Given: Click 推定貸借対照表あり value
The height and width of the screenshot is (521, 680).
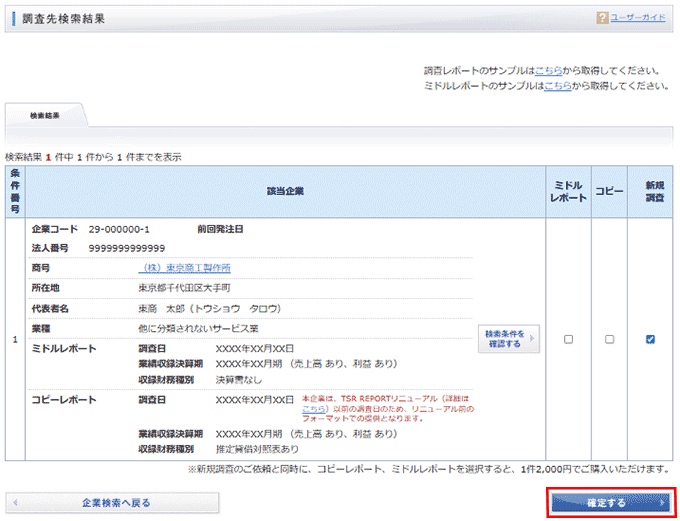Looking at the screenshot, I should (257, 449).
